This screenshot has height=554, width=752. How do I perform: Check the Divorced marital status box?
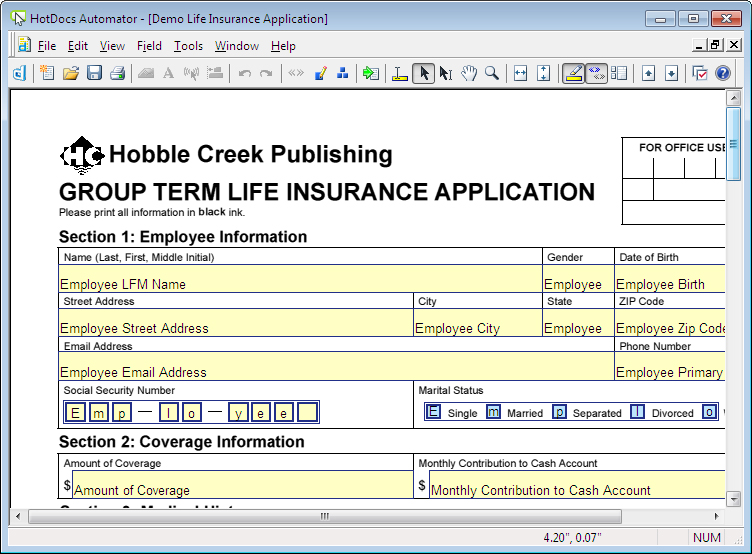[x=637, y=412]
